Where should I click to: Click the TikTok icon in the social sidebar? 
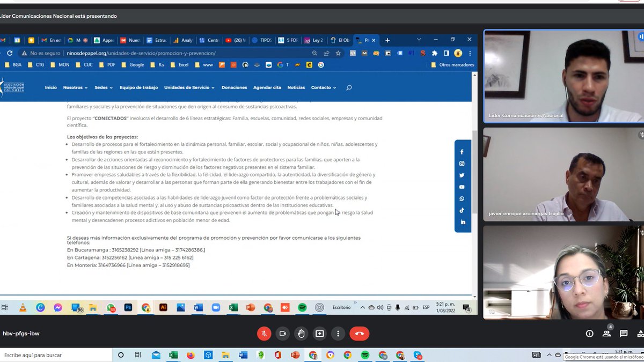point(462,211)
